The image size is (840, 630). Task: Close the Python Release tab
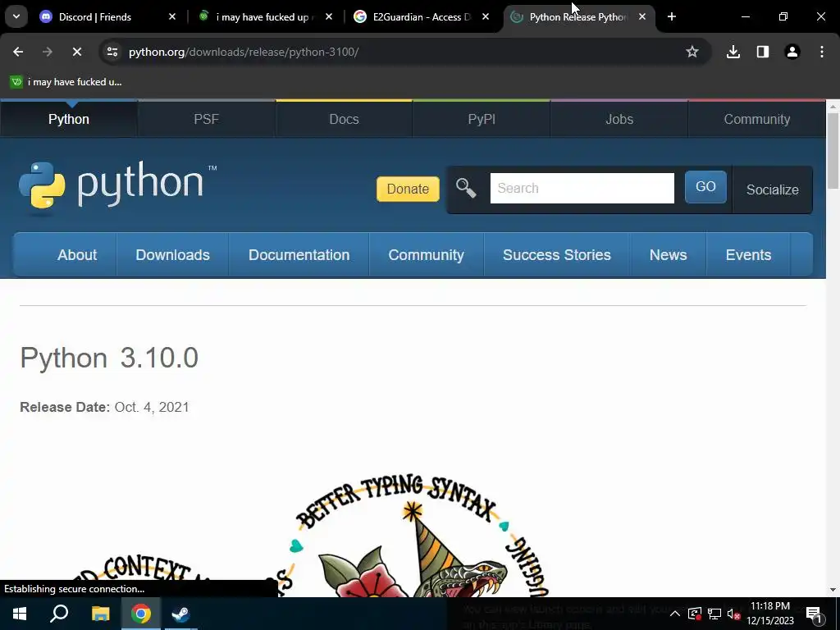pos(642,16)
